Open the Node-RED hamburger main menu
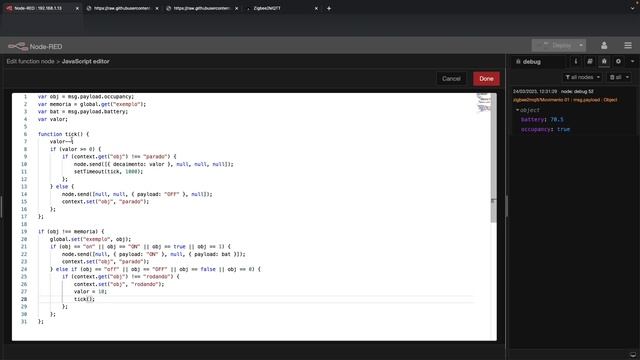Image resolution: width=640 pixels, height=360 pixels. 628,45
